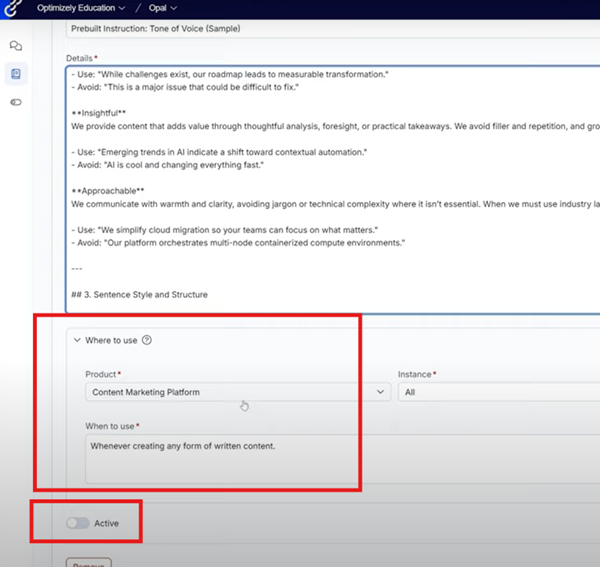Click the instruction name field Tone of Voice
This screenshot has height=567, width=600.
point(333,29)
